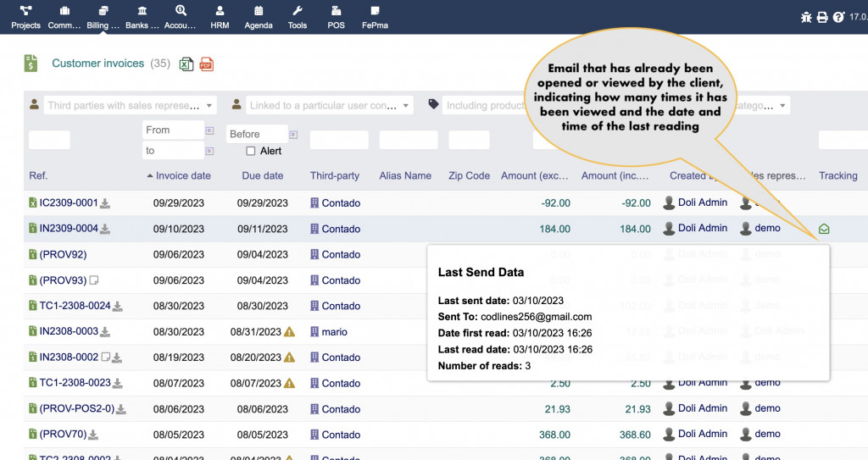Open the HRM menu
Image resolution: width=868 pixels, height=460 pixels.
tap(220, 17)
